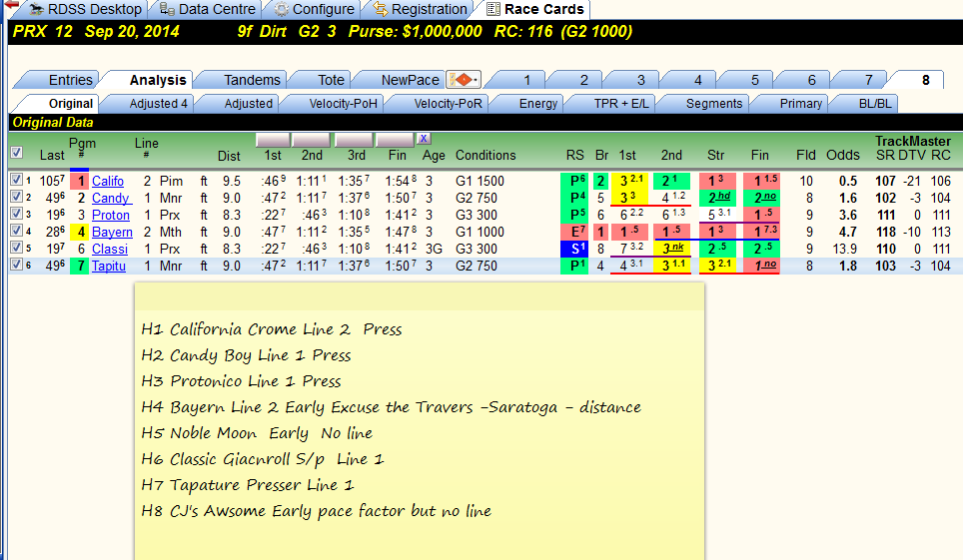The image size is (963, 560).
Task: Toggle the select-all checkbox in header
Action: pos(17,153)
